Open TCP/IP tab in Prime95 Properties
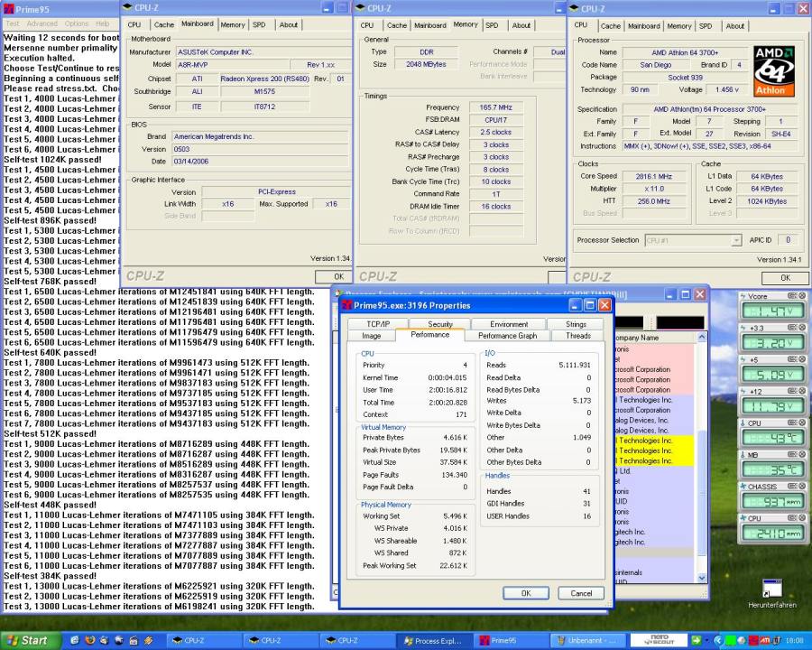The height and width of the screenshot is (650, 812). pos(378,324)
